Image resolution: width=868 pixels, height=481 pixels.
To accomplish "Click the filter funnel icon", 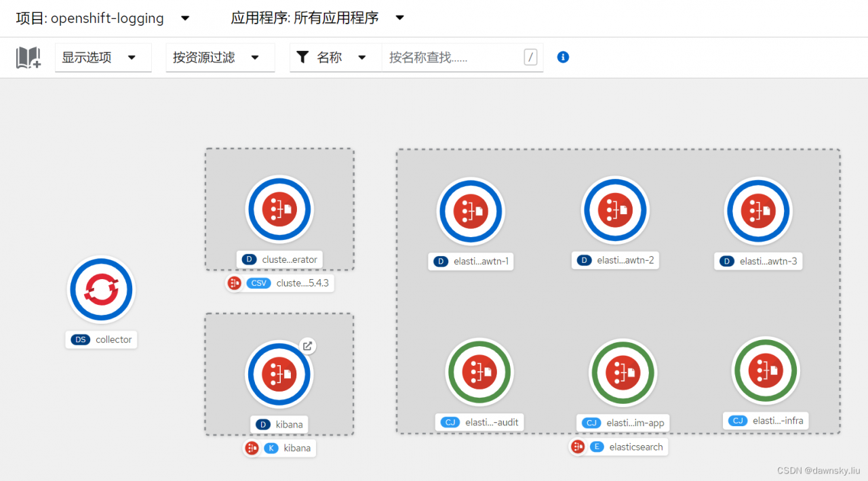I will (x=302, y=57).
